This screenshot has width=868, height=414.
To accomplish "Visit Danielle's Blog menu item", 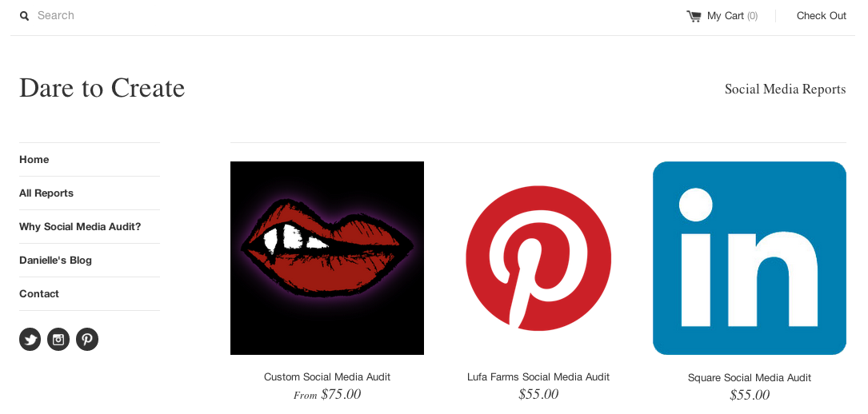I will [55, 261].
